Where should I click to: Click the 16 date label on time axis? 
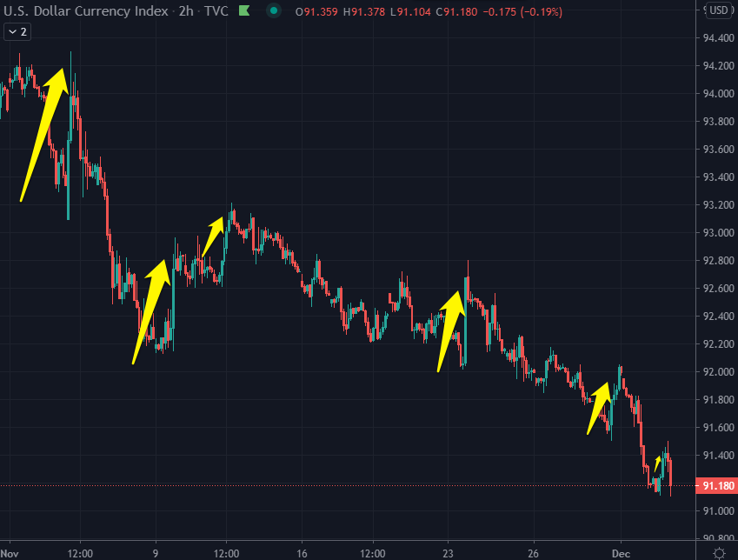coord(302,553)
